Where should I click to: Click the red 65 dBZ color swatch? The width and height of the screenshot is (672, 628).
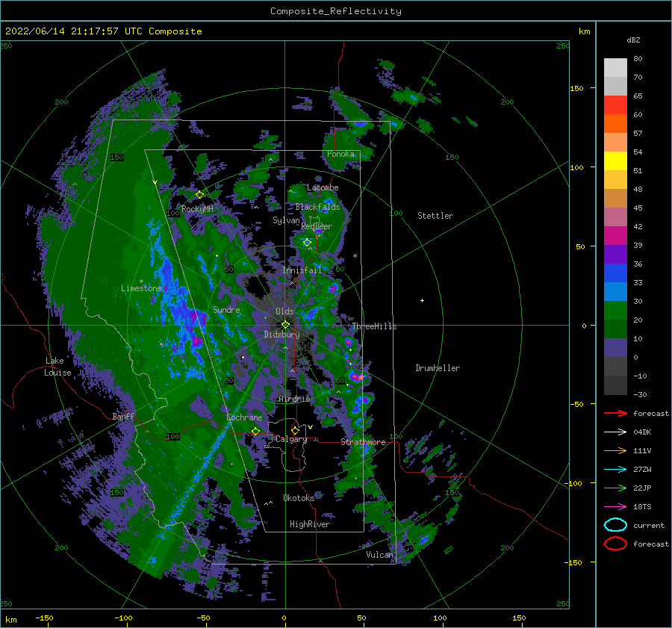pyautogui.click(x=615, y=105)
